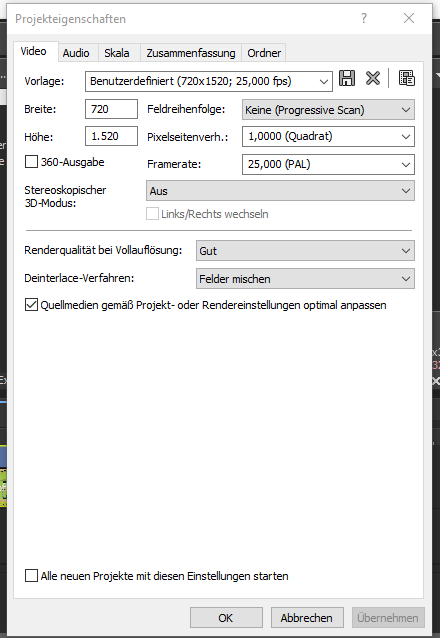Close the Projekteigenschaften dialog
This screenshot has height=638, width=440.
(409, 18)
